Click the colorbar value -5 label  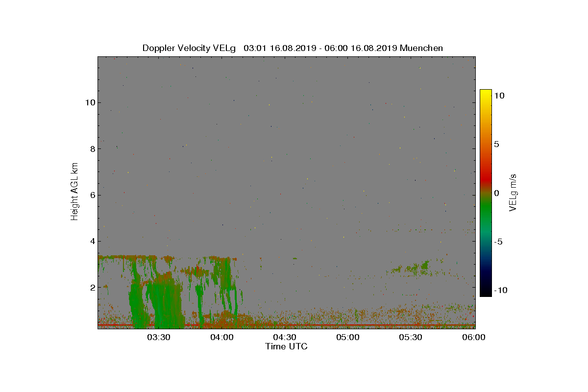[x=498, y=242]
